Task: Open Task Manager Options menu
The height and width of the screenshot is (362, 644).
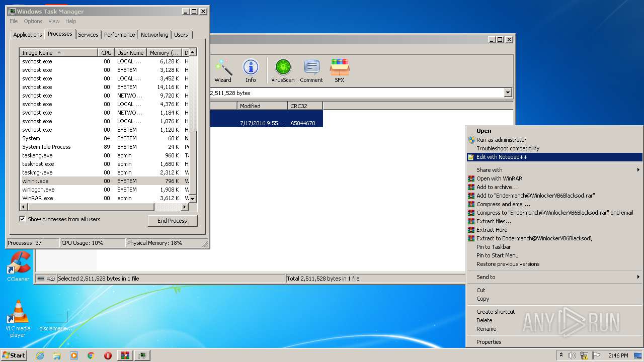Action: pos(33,21)
